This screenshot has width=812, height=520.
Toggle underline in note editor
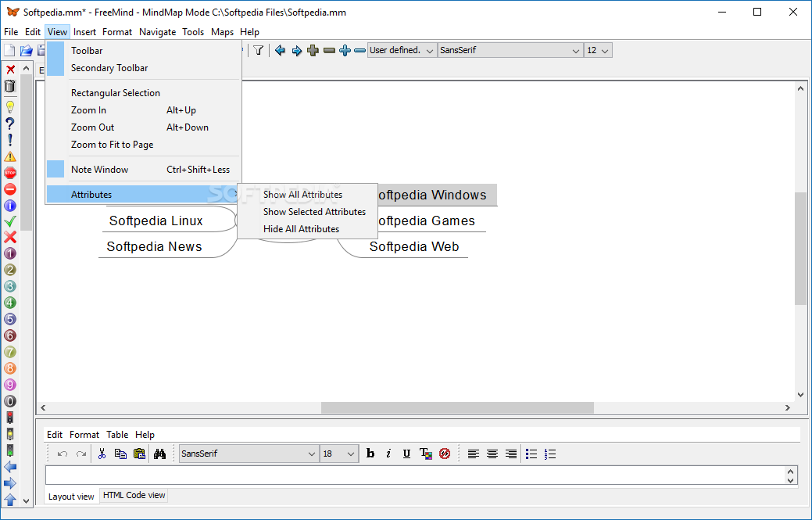pos(406,454)
